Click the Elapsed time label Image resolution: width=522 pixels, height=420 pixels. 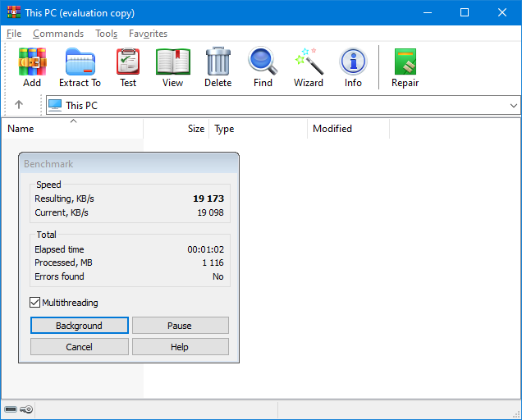(x=59, y=249)
